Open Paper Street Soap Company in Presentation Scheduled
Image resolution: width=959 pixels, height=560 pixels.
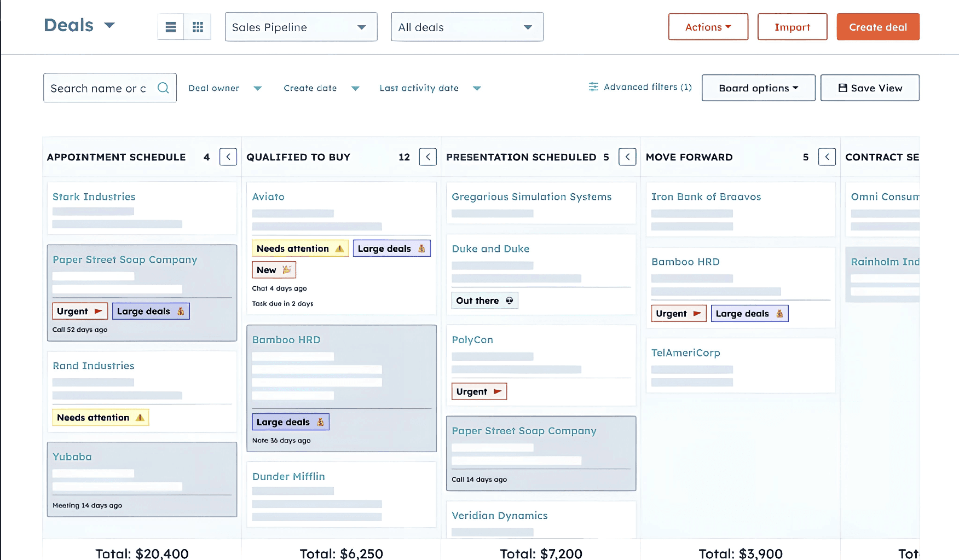coord(524,431)
